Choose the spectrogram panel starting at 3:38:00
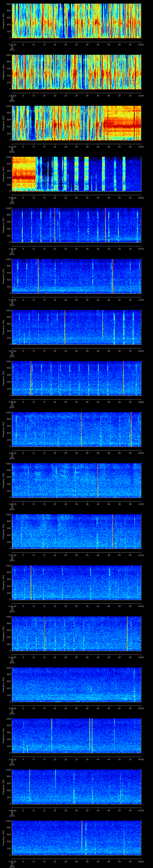The height and width of the screenshot is (868, 153). coord(77,378)
